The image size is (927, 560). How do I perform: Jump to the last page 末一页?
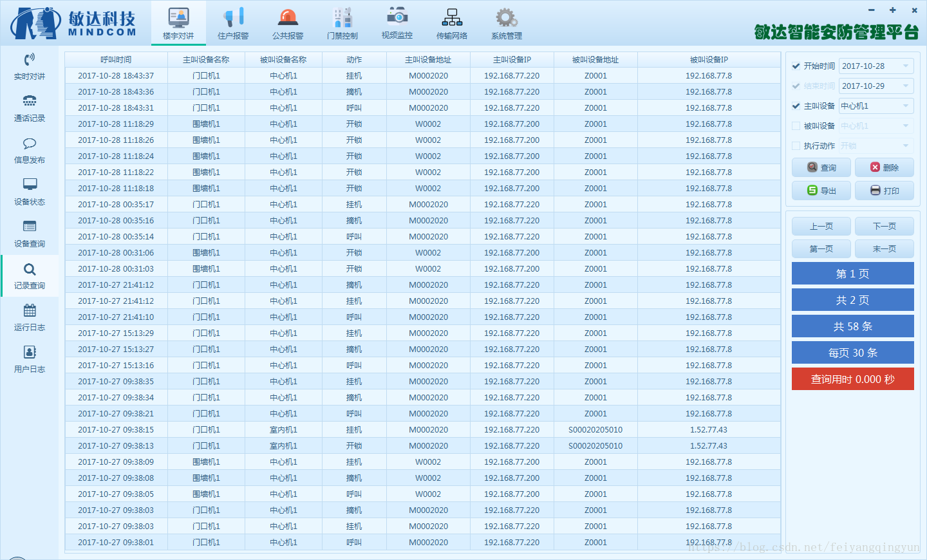tap(885, 248)
